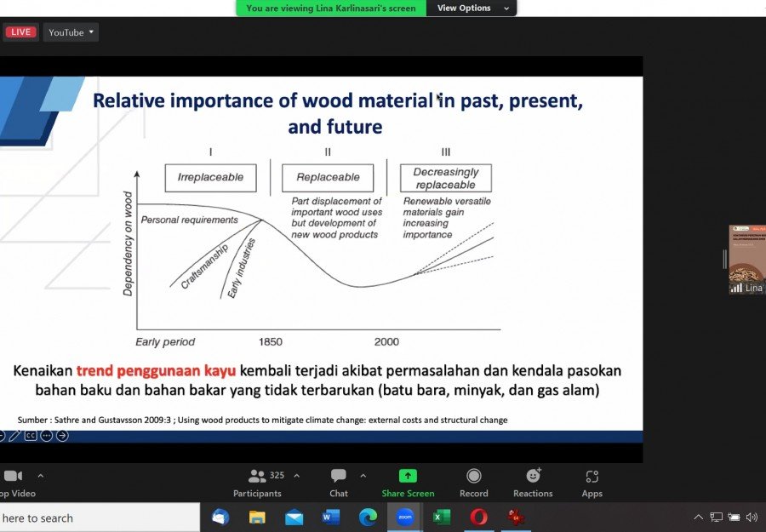The width and height of the screenshot is (766, 532).
Task: Expand the arrow next to Participants count
Action: point(296,475)
